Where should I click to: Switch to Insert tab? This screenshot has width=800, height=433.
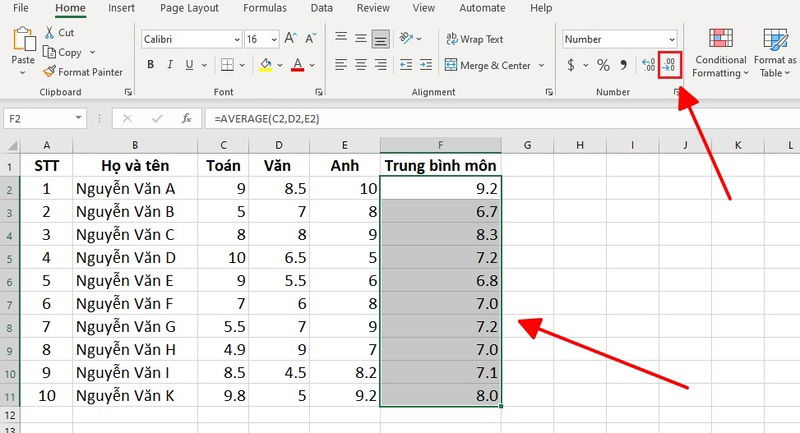(x=121, y=8)
